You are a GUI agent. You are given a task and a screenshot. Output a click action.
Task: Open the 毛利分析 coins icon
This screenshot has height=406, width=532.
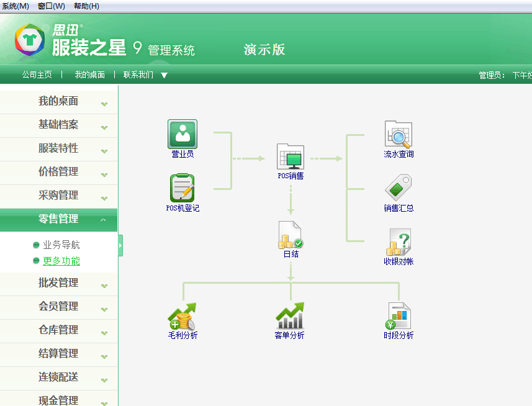pyautogui.click(x=183, y=316)
